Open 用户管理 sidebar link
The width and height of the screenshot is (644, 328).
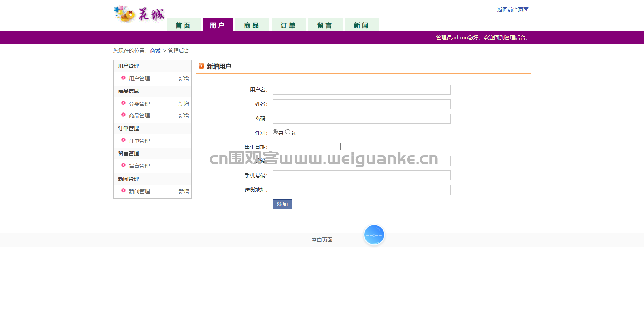[x=139, y=79]
